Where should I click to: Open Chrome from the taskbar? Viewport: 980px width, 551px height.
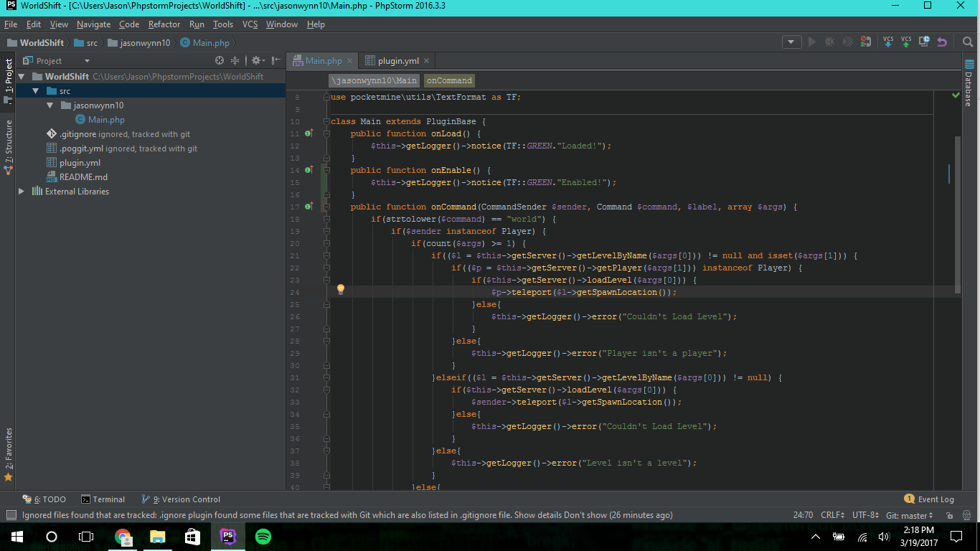tap(123, 537)
